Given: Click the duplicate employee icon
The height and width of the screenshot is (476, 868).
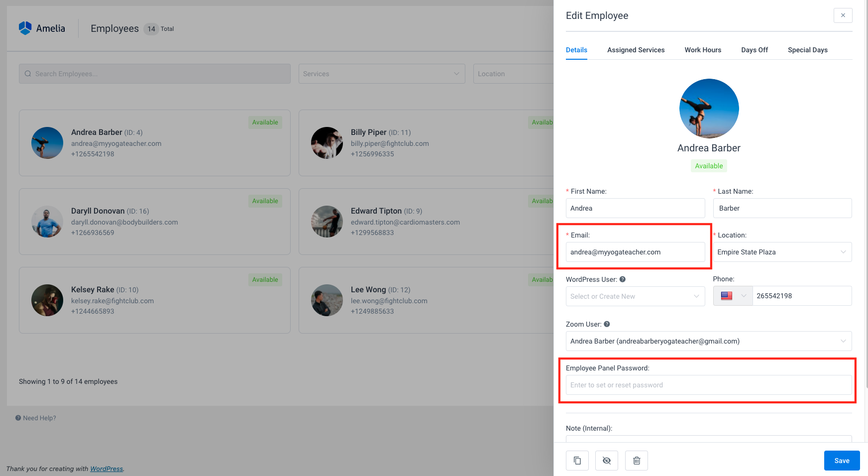Looking at the screenshot, I should pyautogui.click(x=577, y=460).
